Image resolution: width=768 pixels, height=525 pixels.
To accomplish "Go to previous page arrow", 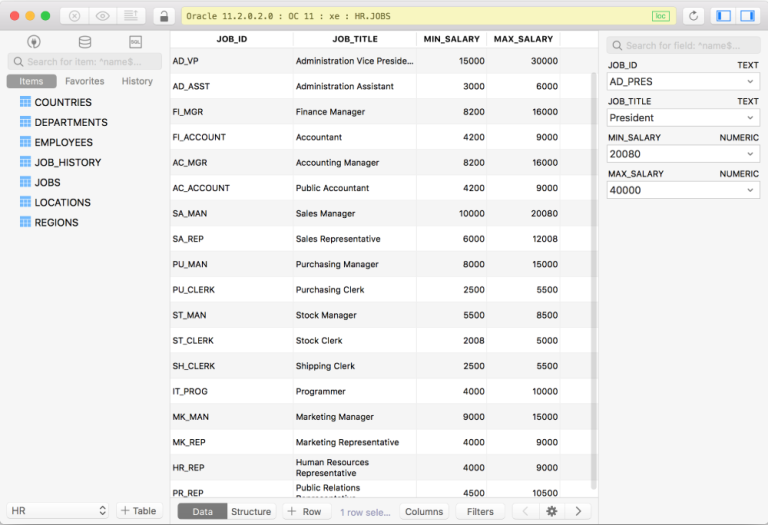I will [525, 511].
